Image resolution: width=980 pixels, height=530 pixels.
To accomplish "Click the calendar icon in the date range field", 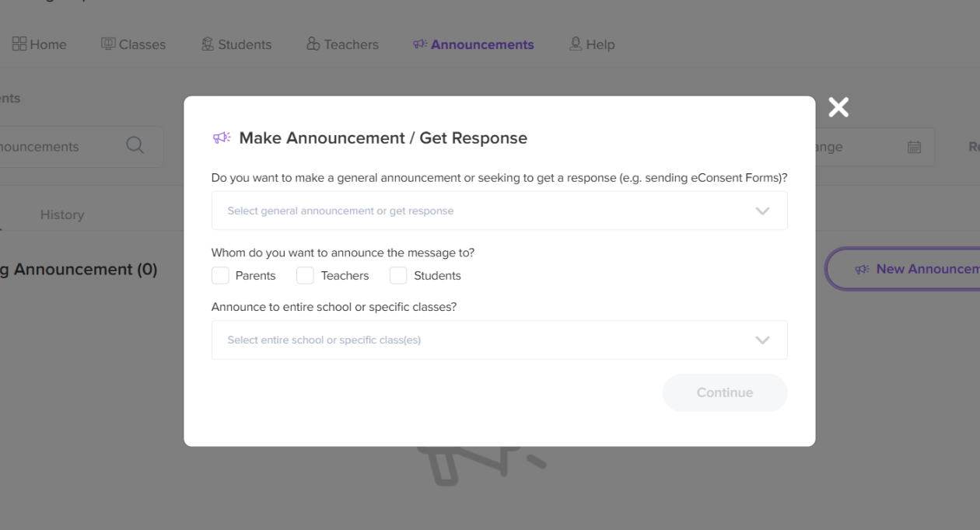I will 914,147.
